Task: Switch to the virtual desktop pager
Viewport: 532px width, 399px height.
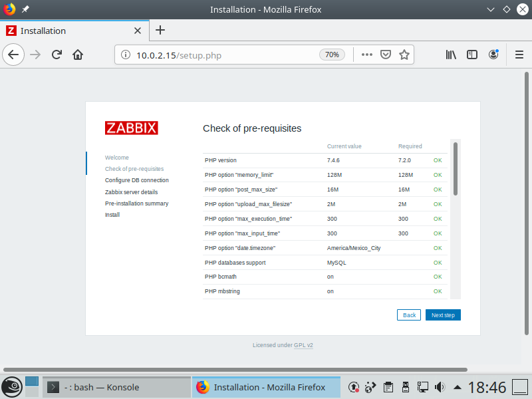Action: click(x=32, y=387)
